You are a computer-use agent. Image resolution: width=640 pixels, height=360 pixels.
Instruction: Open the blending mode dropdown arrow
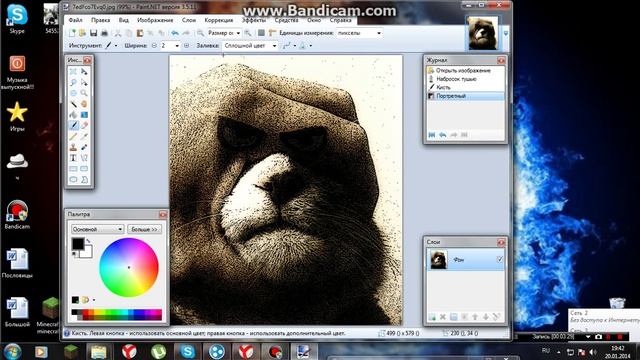coord(311,46)
